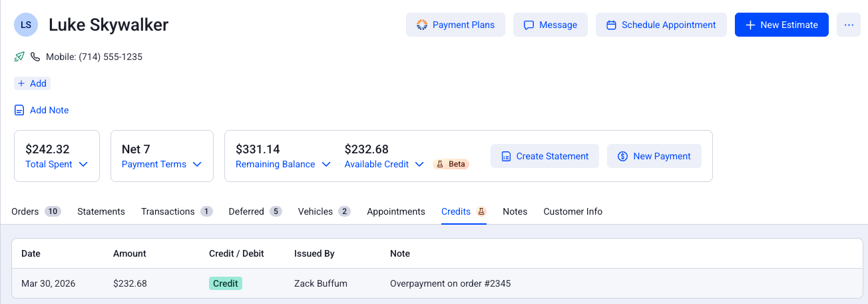
Task: Click the Add button
Action: [32, 83]
